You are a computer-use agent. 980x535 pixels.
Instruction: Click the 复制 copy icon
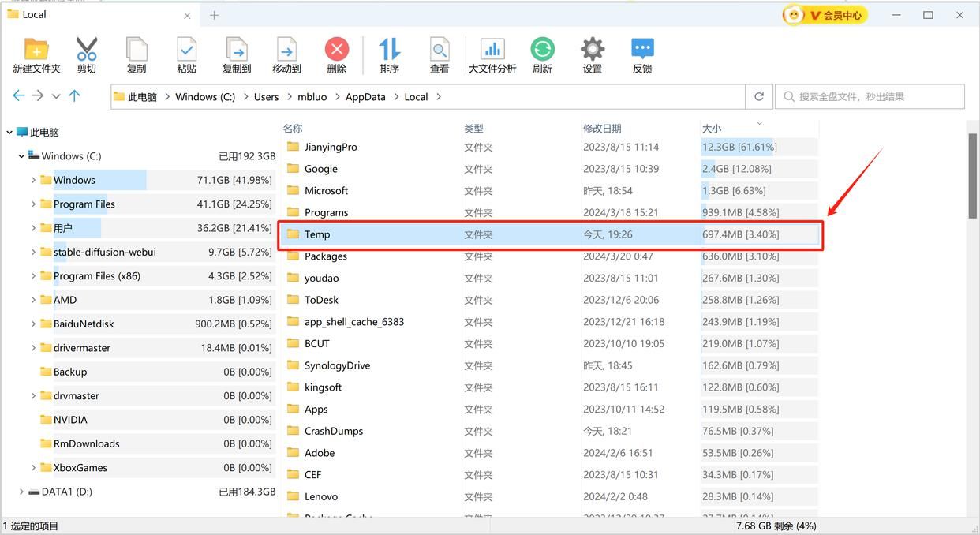(x=137, y=50)
